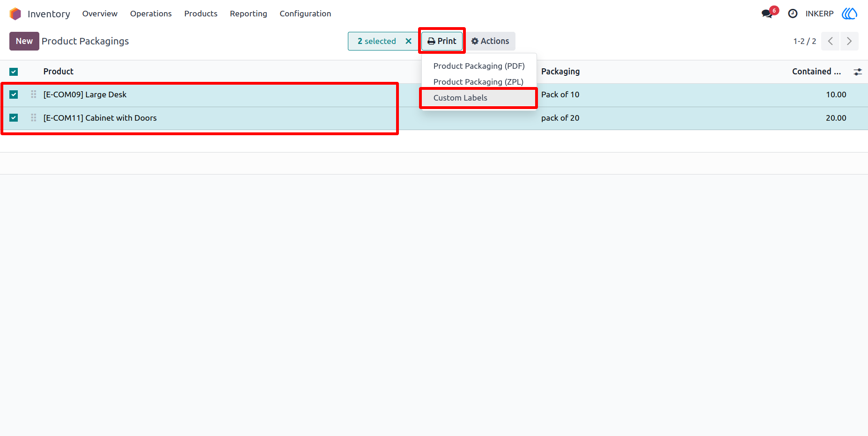This screenshot has width=868, height=436.
Task: Open the Print dropdown button
Action: click(442, 41)
